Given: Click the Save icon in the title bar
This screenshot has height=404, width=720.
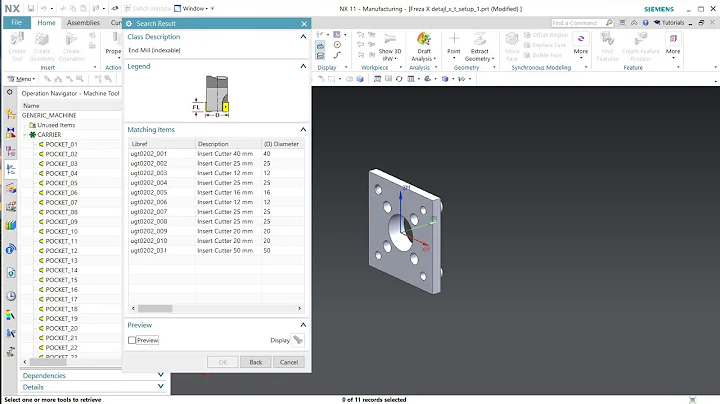Looking at the screenshot, I should 31,8.
